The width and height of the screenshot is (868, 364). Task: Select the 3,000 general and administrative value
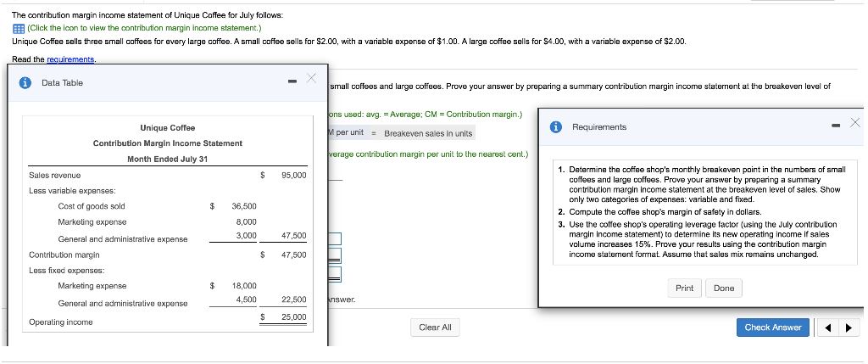(x=247, y=236)
